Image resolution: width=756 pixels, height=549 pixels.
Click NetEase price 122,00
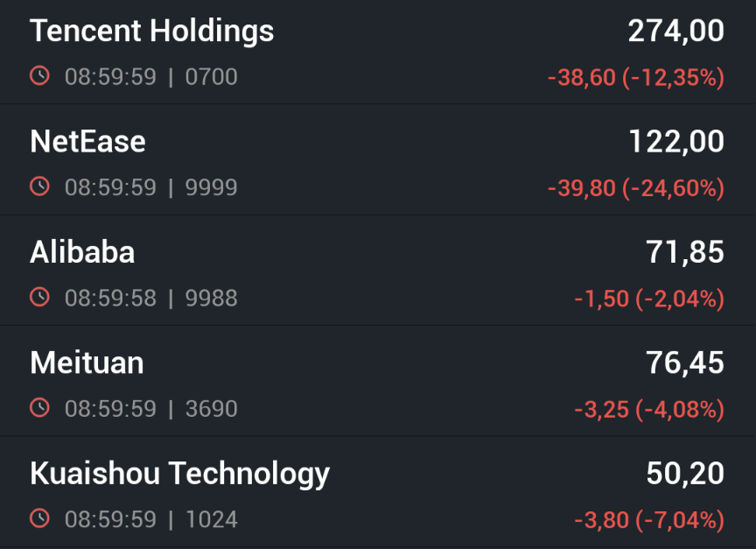coord(675,142)
